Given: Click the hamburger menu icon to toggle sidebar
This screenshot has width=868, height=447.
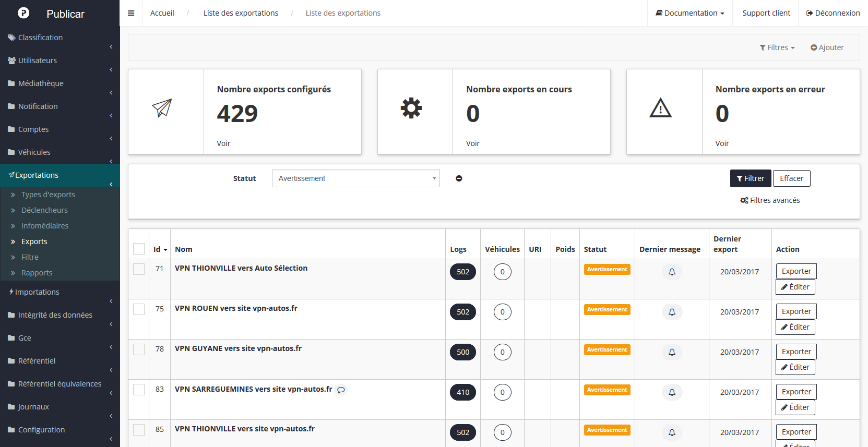Looking at the screenshot, I should click(x=131, y=13).
